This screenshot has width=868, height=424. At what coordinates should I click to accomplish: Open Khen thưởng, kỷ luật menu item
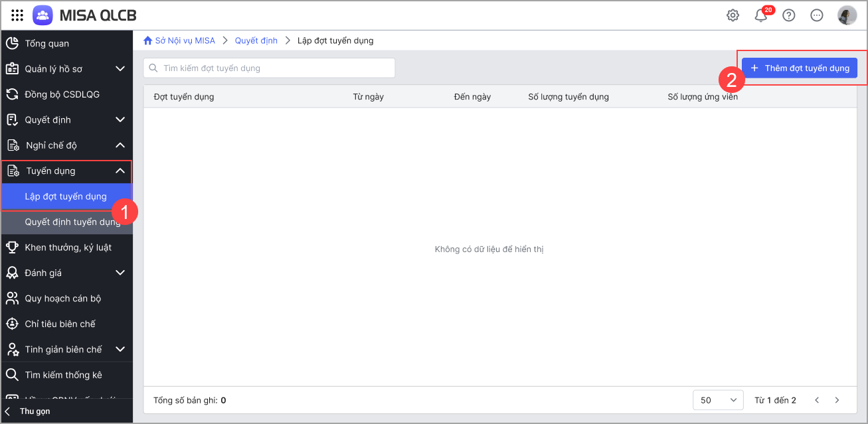click(66, 247)
